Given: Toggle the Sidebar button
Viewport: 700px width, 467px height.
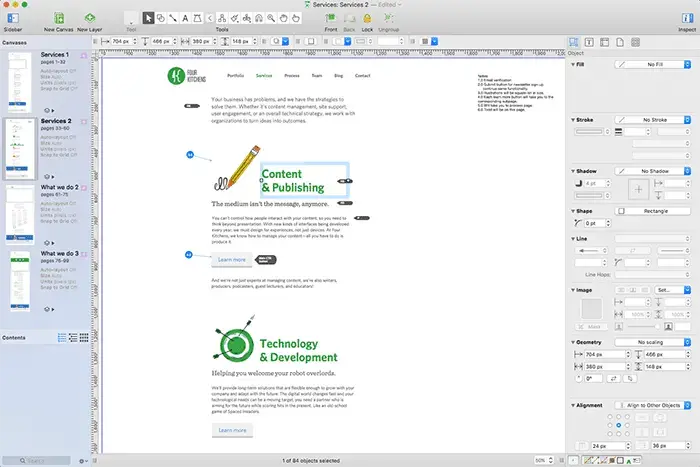Looking at the screenshot, I should click(x=12, y=18).
